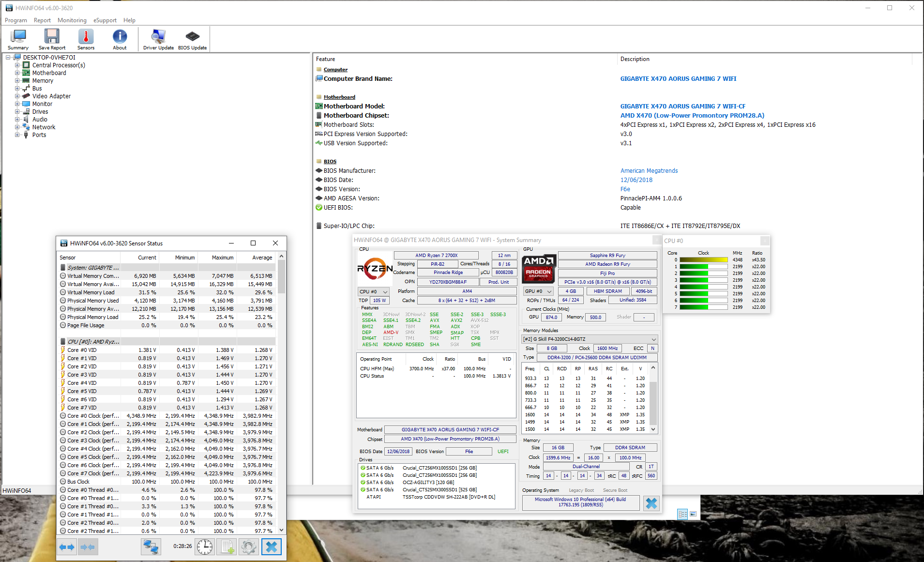Screen dimensions: 924x562
Task: Click the green UEFI BIOS check icon
Action: coord(318,208)
